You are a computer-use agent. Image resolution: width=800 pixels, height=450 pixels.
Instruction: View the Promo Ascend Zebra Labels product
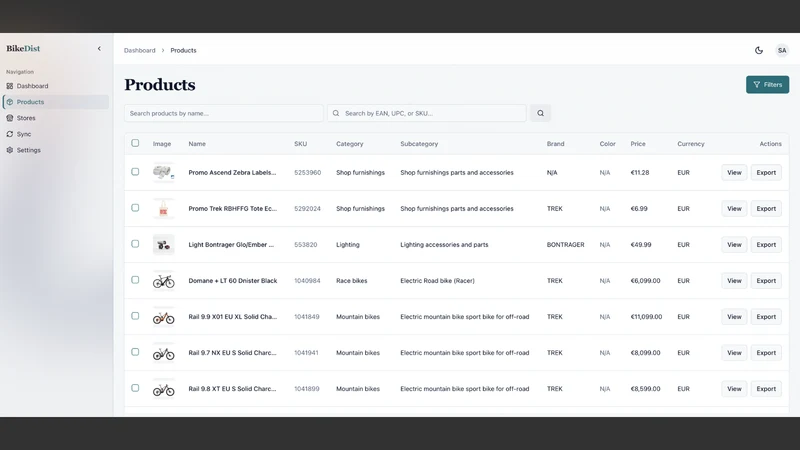point(734,172)
